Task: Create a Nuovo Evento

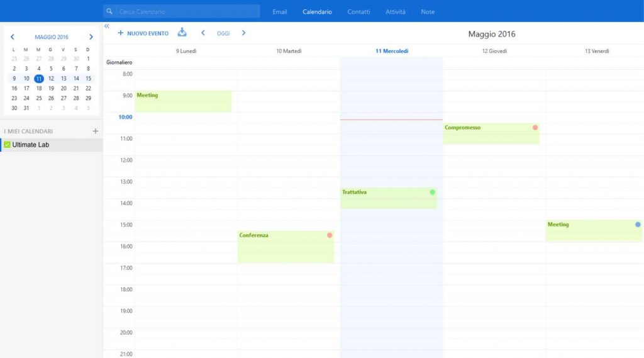Action: coord(143,33)
